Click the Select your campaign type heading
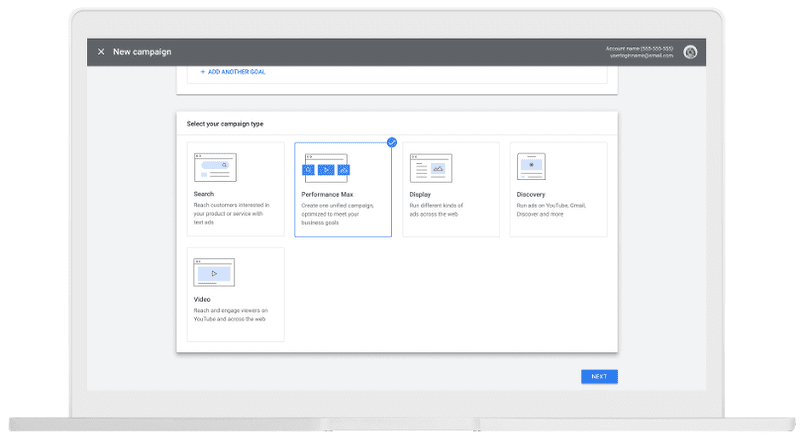The image size is (800, 442). tap(225, 124)
